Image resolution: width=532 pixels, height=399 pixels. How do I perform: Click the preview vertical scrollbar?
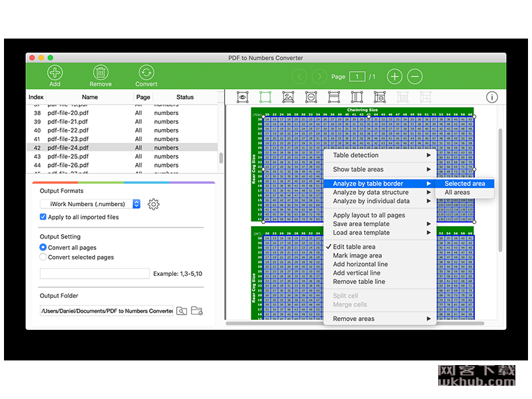pos(500,190)
